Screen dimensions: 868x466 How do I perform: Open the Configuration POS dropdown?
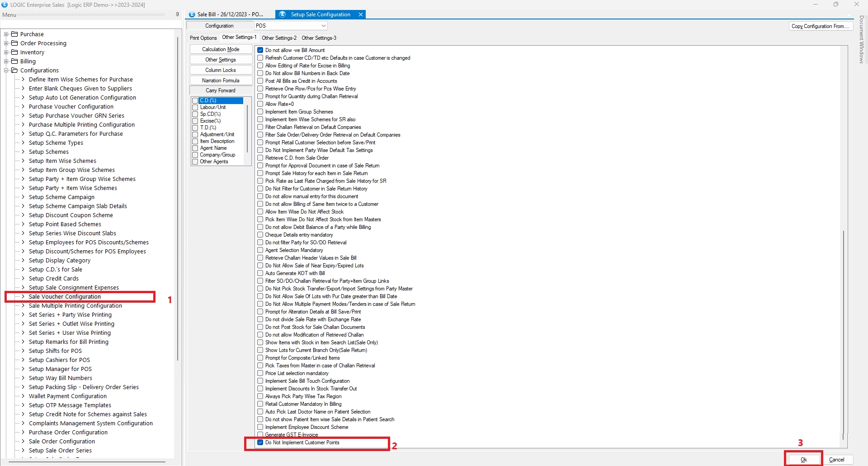coord(324,26)
